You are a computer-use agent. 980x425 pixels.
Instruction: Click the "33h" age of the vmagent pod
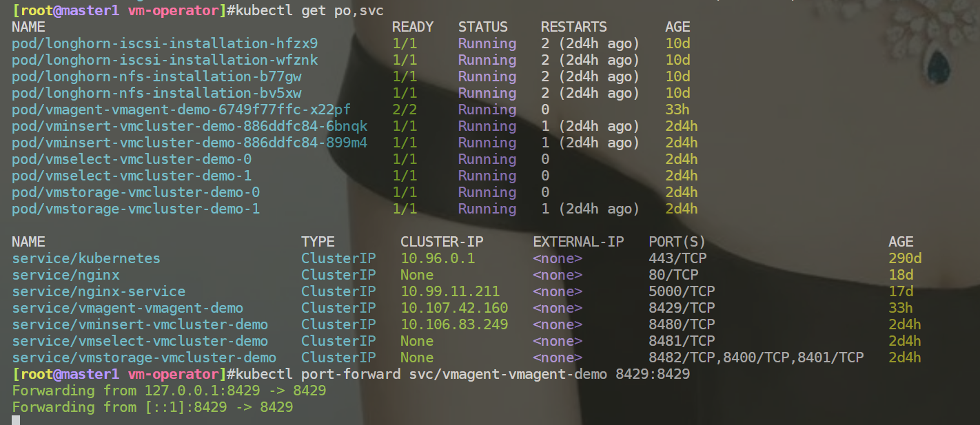[677, 110]
